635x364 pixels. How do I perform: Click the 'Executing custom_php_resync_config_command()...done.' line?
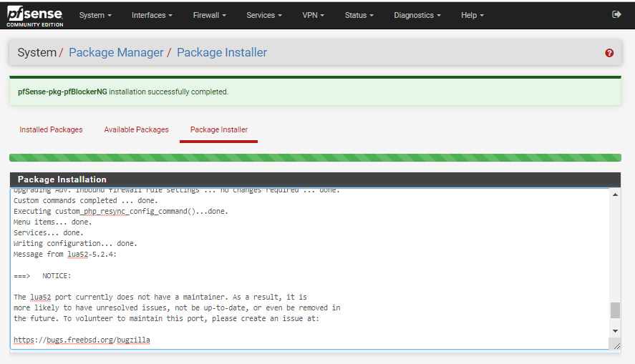[121, 211]
